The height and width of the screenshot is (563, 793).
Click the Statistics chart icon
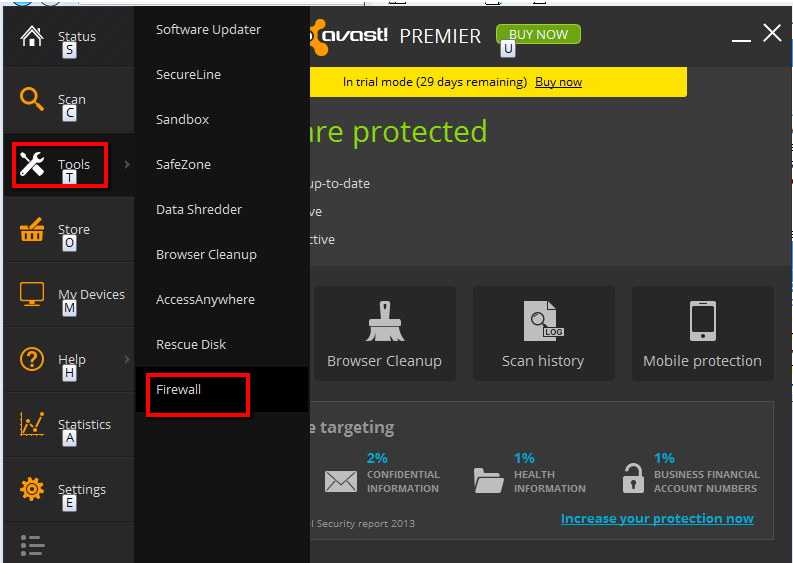click(x=32, y=424)
